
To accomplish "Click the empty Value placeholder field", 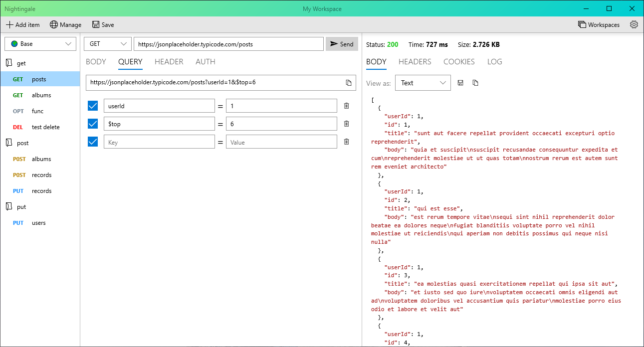I will 281,142.
